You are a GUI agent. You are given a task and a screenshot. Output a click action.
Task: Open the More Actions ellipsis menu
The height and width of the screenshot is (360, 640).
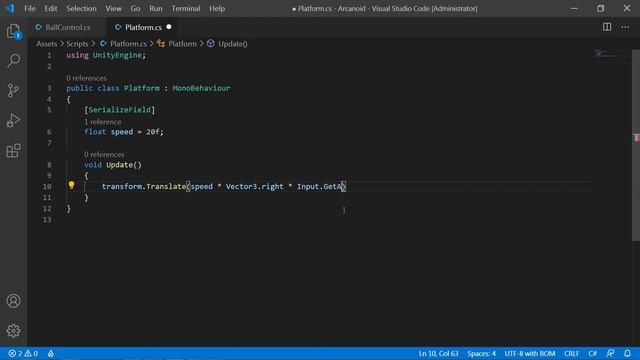click(x=625, y=27)
